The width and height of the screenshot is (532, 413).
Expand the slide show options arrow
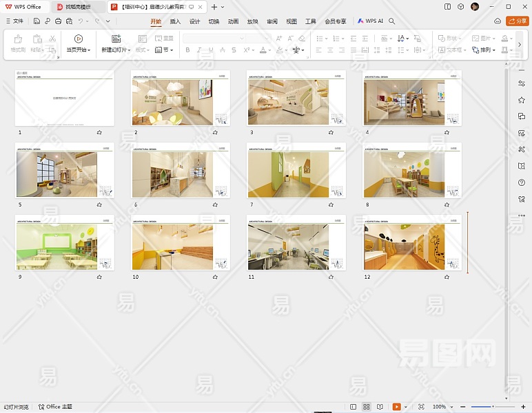(x=406, y=407)
